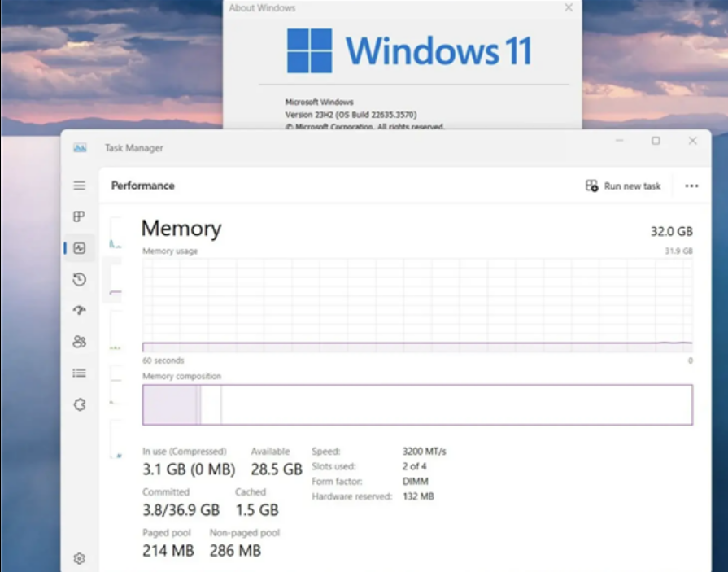Open the Services page icon
728x572 pixels.
coord(80,404)
